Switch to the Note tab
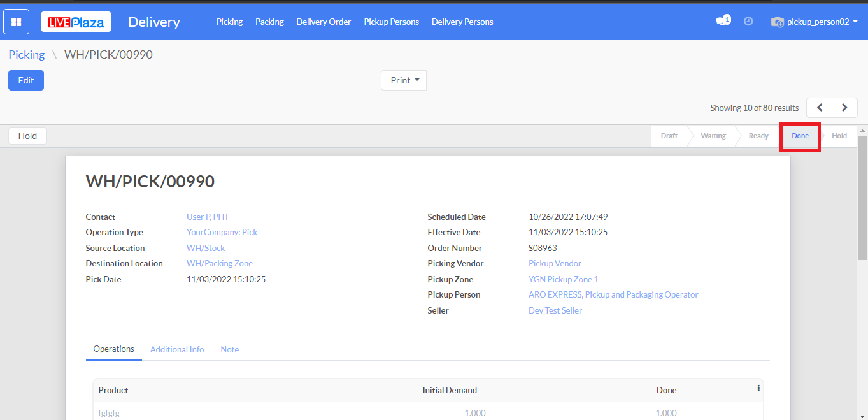This screenshot has height=420, width=868. click(230, 349)
